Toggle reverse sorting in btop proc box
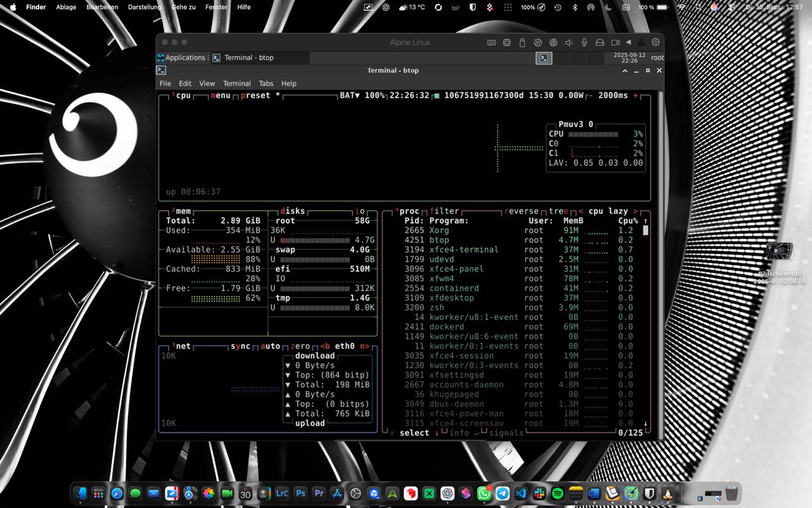The height and width of the screenshot is (508, 812). click(521, 211)
